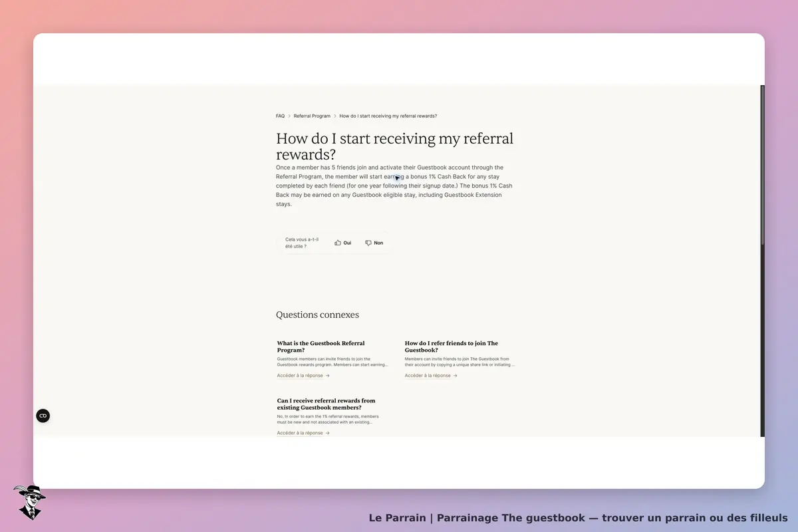798x532 pixels.
Task: Click the excerpt 'Members can invite friends to join'
Action: 460,362
